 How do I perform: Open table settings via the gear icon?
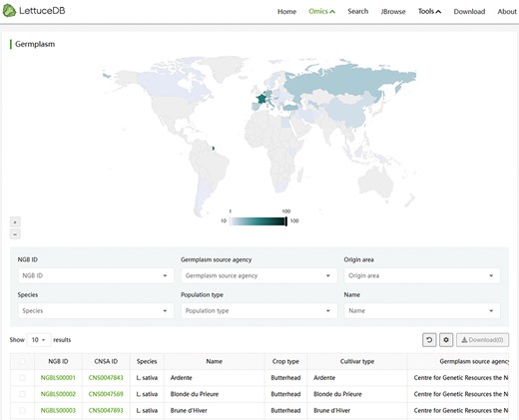coord(446,340)
